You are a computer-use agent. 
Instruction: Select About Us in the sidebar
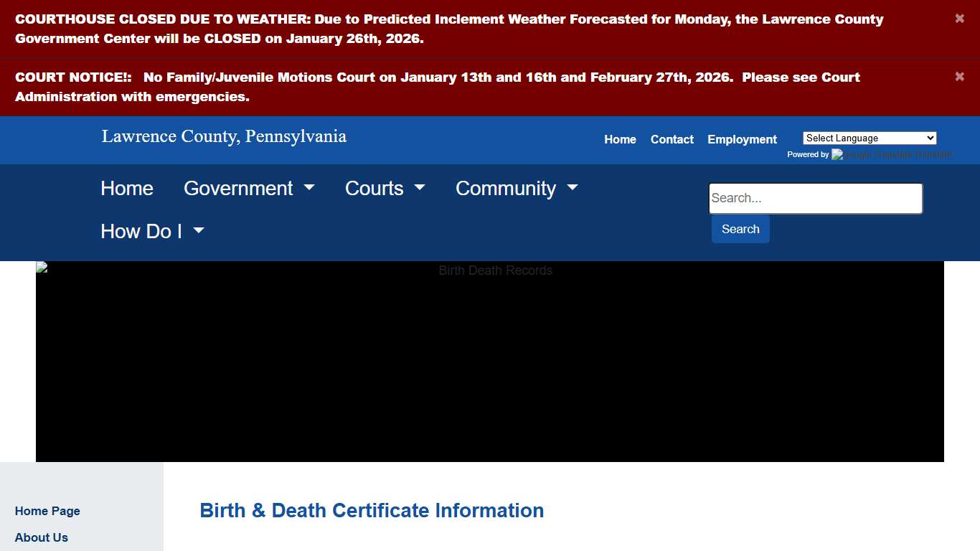coord(41,537)
